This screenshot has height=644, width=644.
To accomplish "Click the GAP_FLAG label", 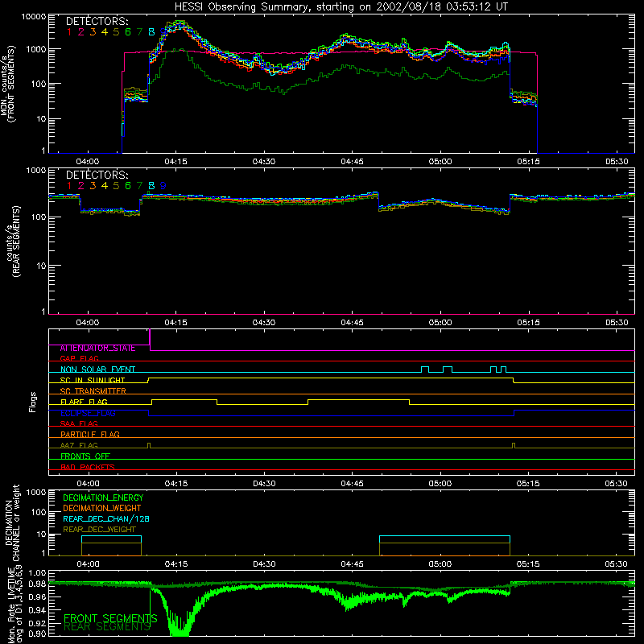I will tap(79, 358).
